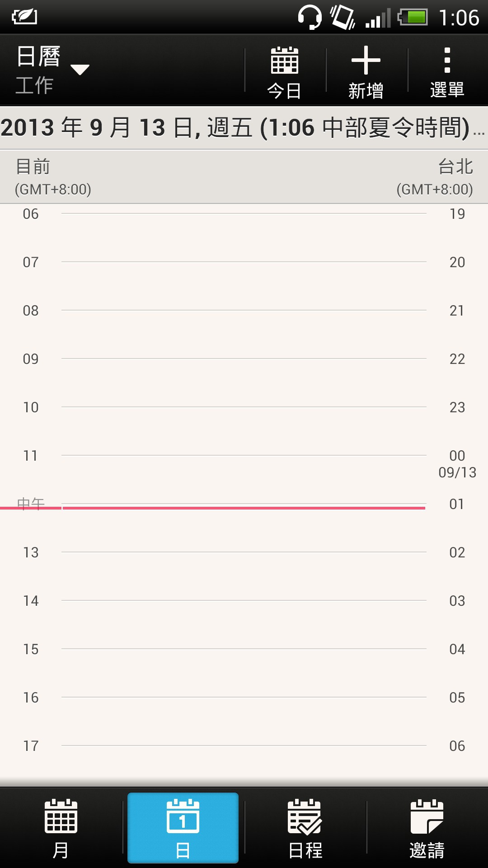Tap the 今日 (Today) calendar icon
The height and width of the screenshot is (868, 488).
[285, 61]
